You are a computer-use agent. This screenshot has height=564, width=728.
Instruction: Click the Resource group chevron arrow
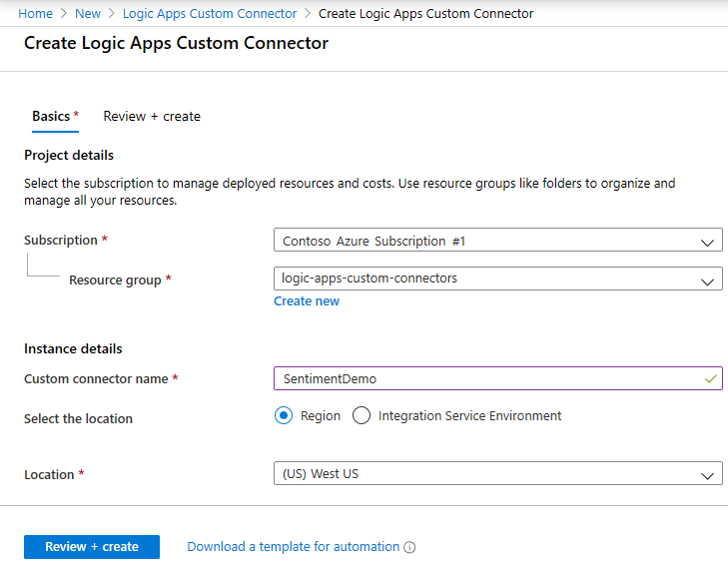pos(708,280)
